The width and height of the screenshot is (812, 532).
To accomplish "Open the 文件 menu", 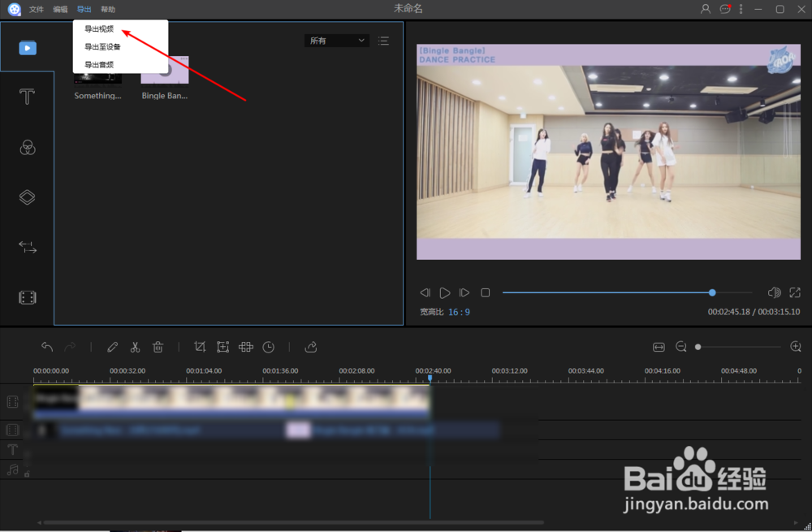I will click(37, 9).
